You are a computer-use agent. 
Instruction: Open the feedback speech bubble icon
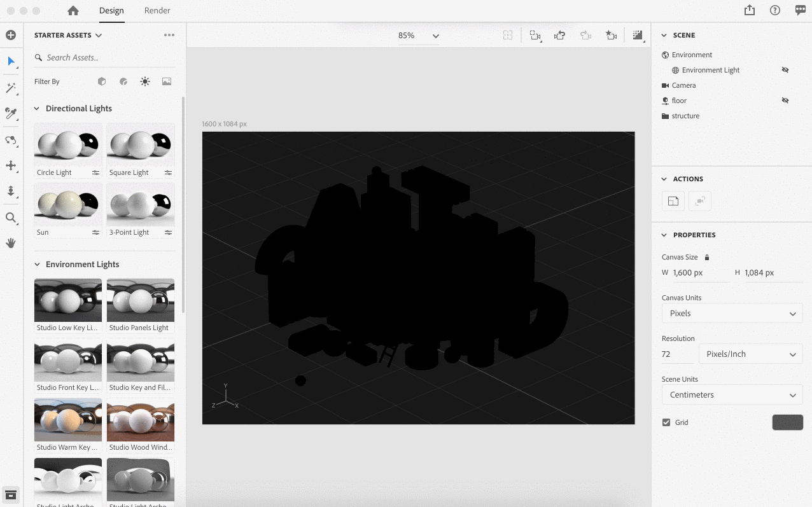tap(801, 10)
